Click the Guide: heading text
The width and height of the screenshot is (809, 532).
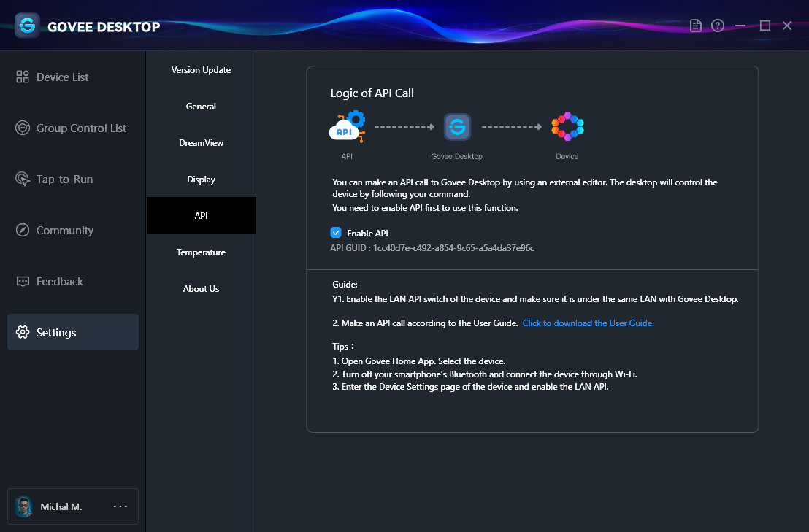345,285
